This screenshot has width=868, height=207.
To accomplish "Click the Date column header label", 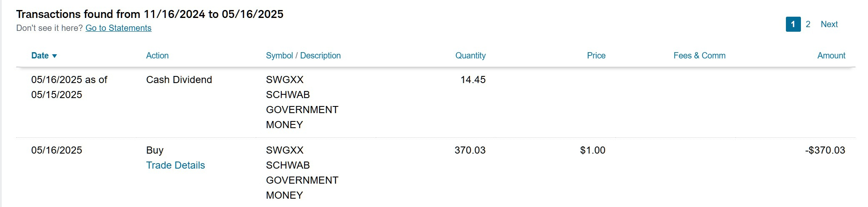I will click(40, 56).
